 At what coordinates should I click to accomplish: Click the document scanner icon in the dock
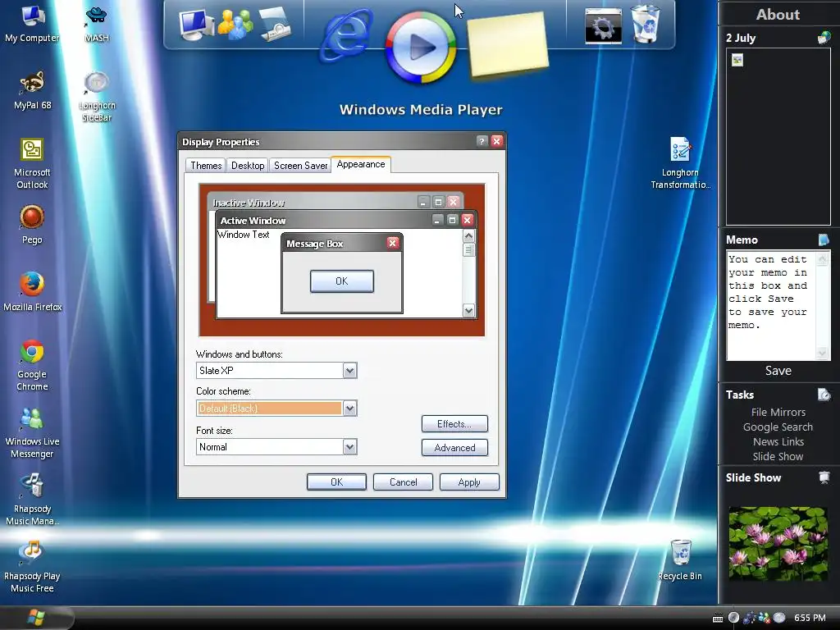click(x=275, y=24)
